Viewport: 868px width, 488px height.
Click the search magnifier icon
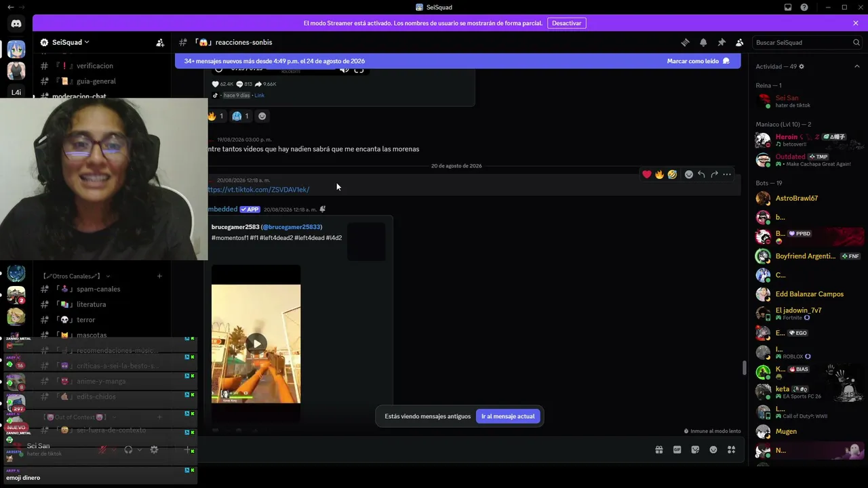click(856, 42)
